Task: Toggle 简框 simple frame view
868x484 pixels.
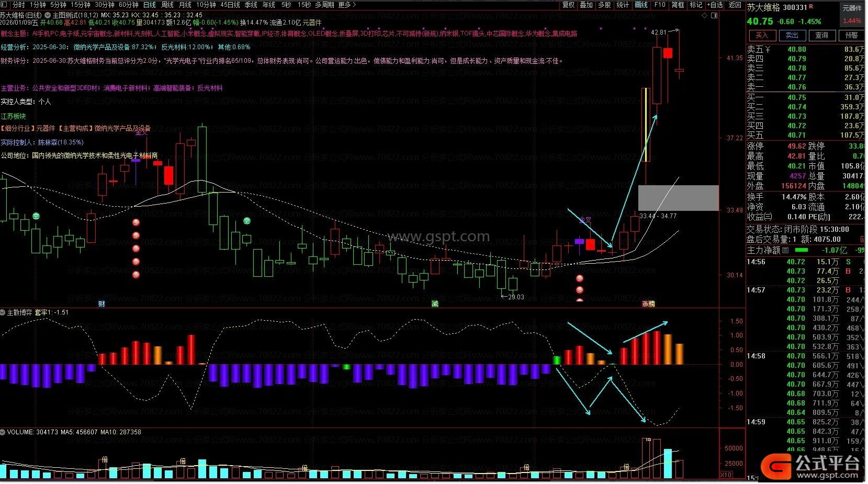Action: click(678, 5)
